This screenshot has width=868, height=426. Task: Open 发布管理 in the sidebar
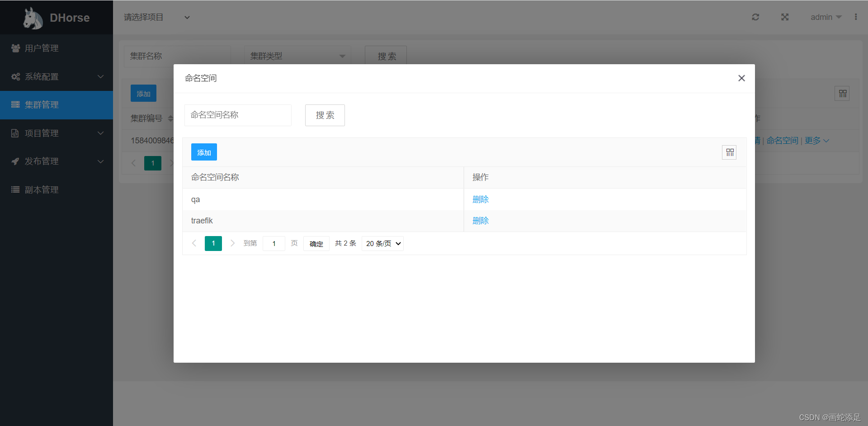click(57, 161)
